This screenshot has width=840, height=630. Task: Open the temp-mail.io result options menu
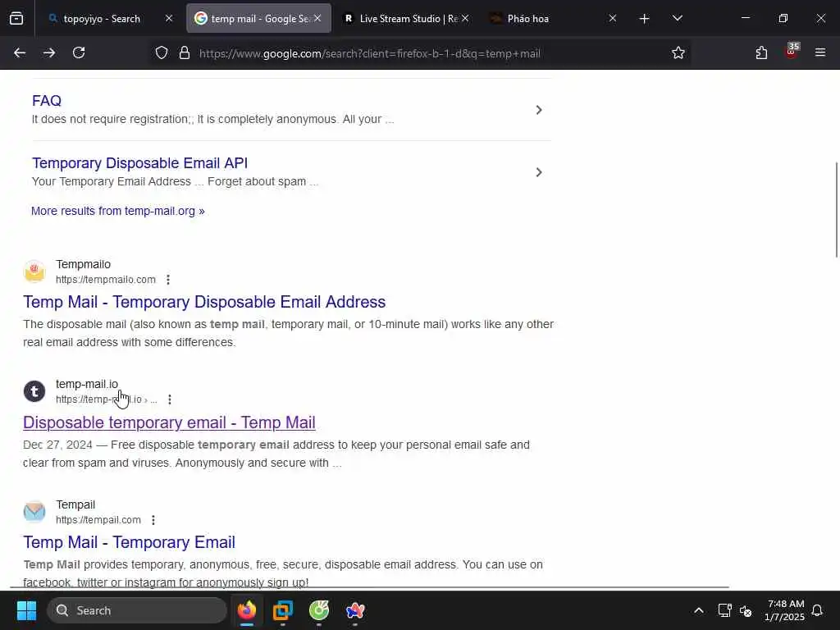[x=170, y=399]
